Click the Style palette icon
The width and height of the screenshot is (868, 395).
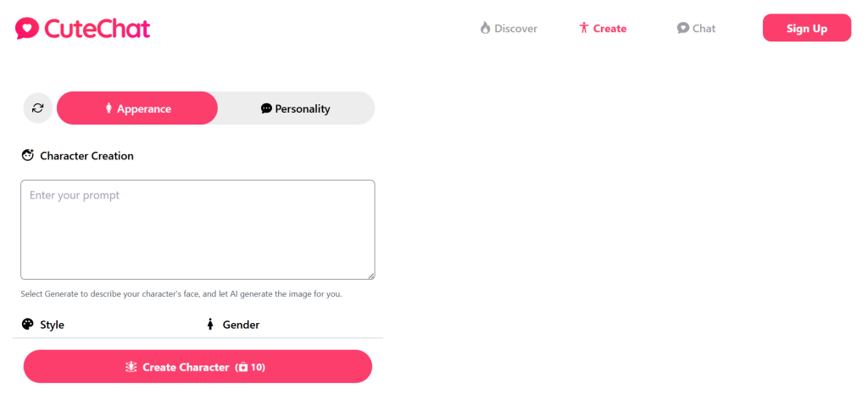point(28,324)
